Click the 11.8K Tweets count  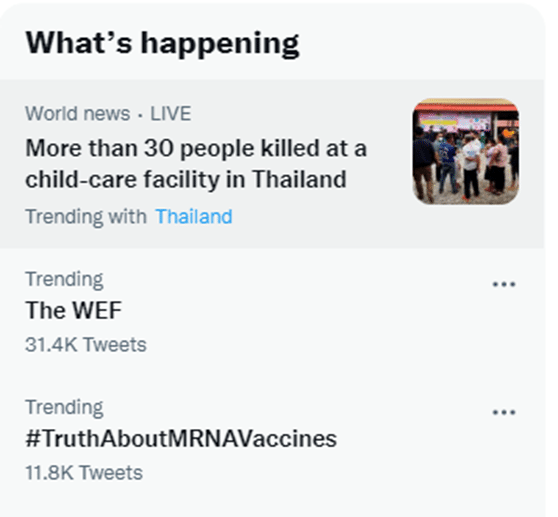tap(84, 473)
